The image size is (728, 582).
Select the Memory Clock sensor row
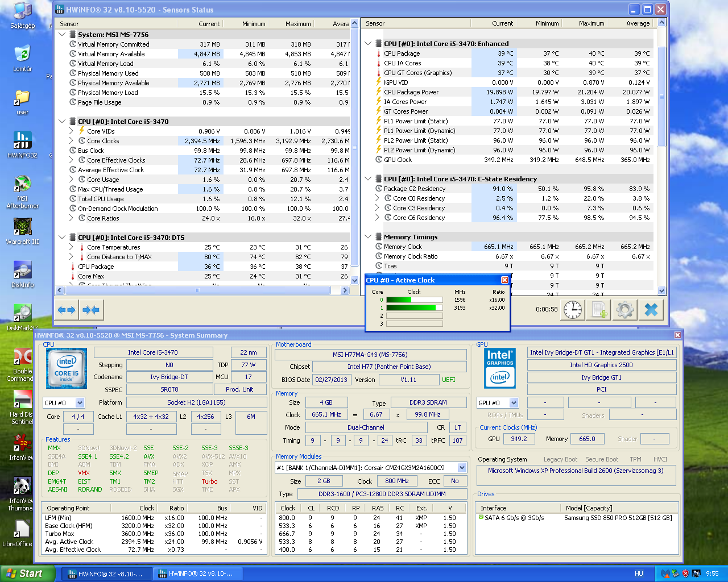tap(514, 246)
